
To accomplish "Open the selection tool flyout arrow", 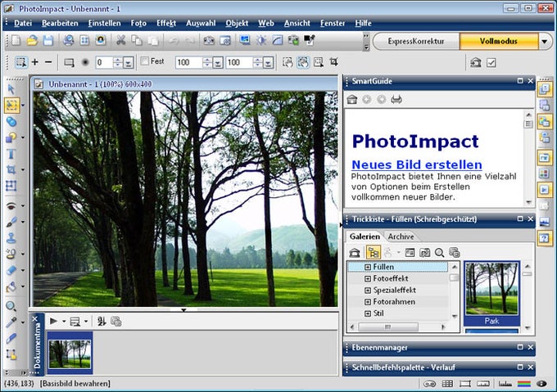I will click(x=23, y=106).
